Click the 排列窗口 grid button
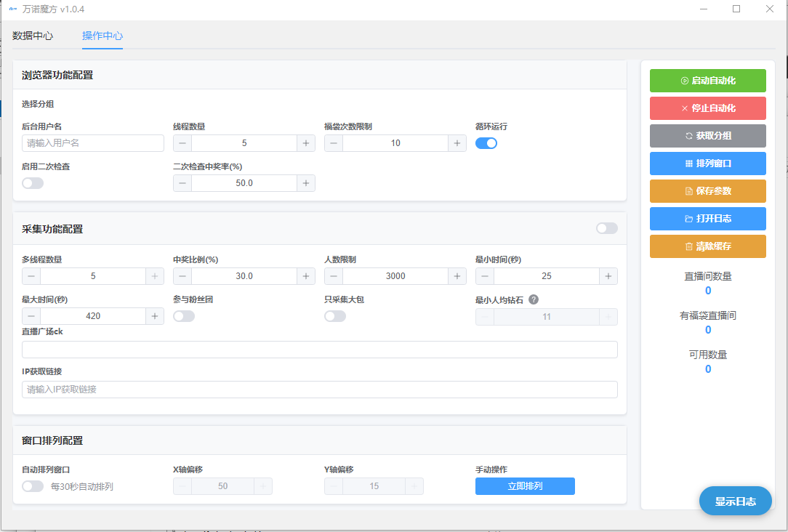The height and width of the screenshot is (532, 788). [x=707, y=164]
